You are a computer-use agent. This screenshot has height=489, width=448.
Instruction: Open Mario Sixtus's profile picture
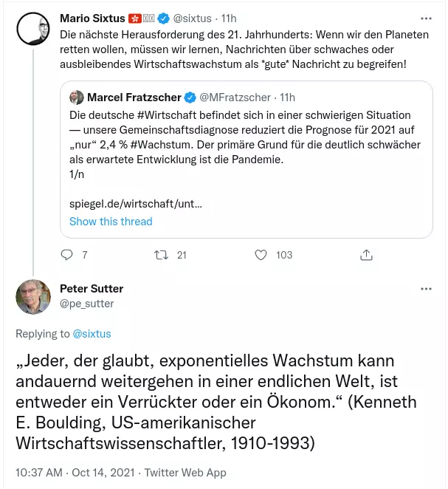(x=33, y=29)
